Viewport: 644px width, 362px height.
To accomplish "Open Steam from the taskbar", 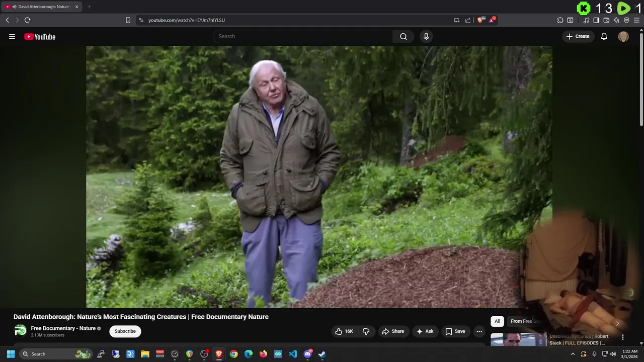I will [322, 354].
